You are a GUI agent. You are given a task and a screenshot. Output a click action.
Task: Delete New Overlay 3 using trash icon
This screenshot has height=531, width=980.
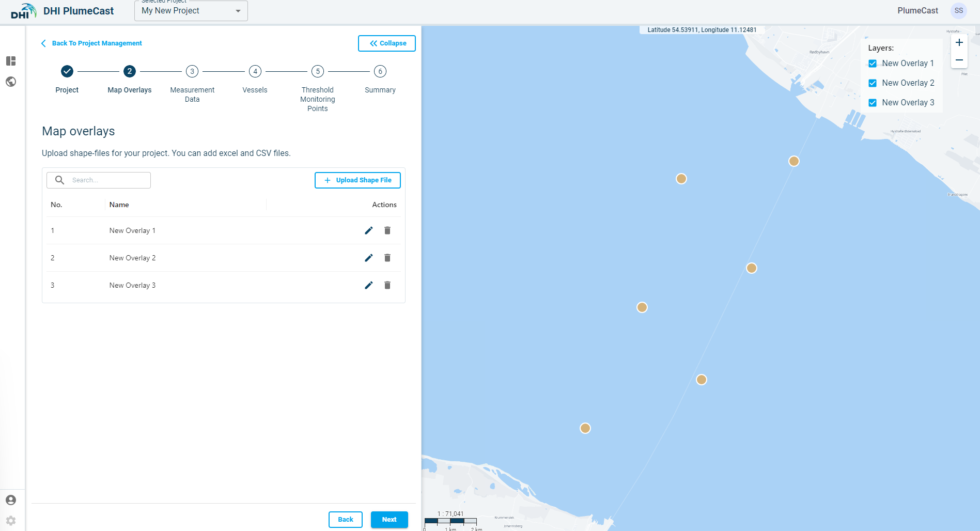point(387,285)
